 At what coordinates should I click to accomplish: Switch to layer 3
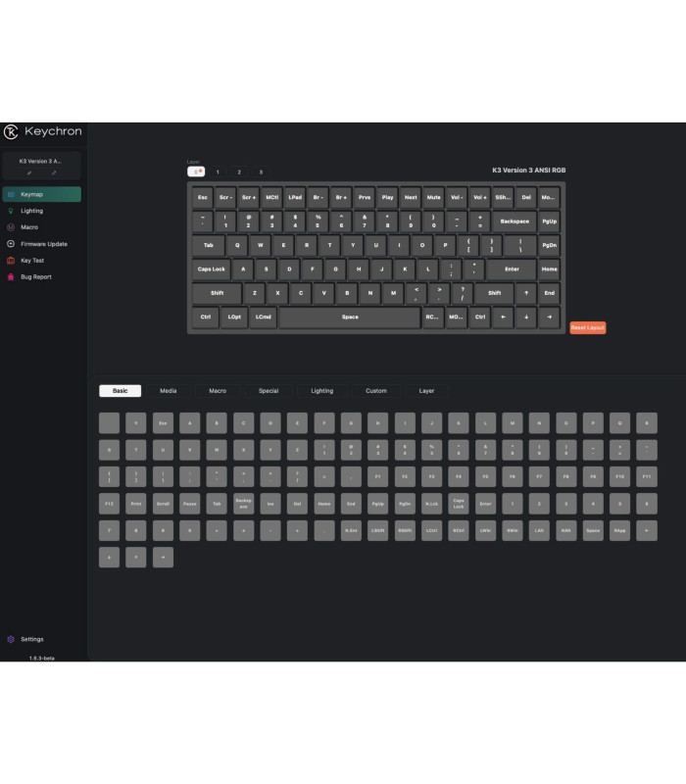point(261,171)
